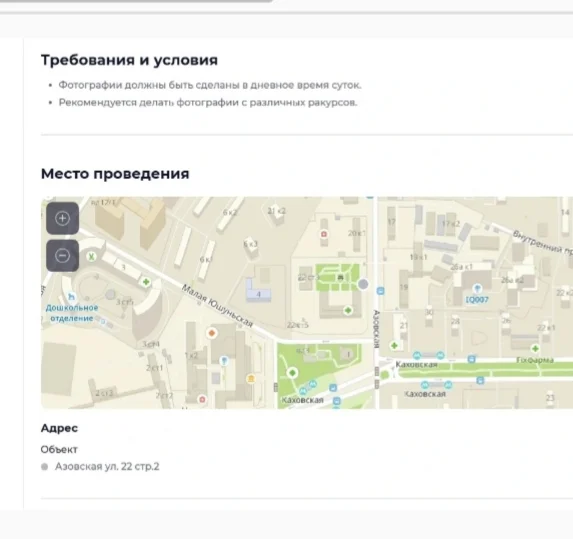Click bus stop icon on Азовская street
The height and width of the screenshot is (539, 573).
pyautogui.click(x=380, y=291)
